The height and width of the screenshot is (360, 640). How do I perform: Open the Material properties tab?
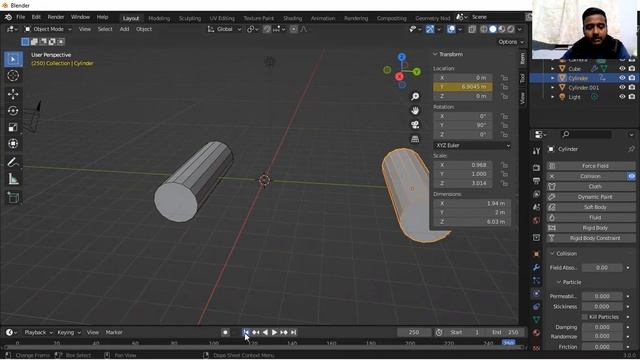(x=536, y=333)
